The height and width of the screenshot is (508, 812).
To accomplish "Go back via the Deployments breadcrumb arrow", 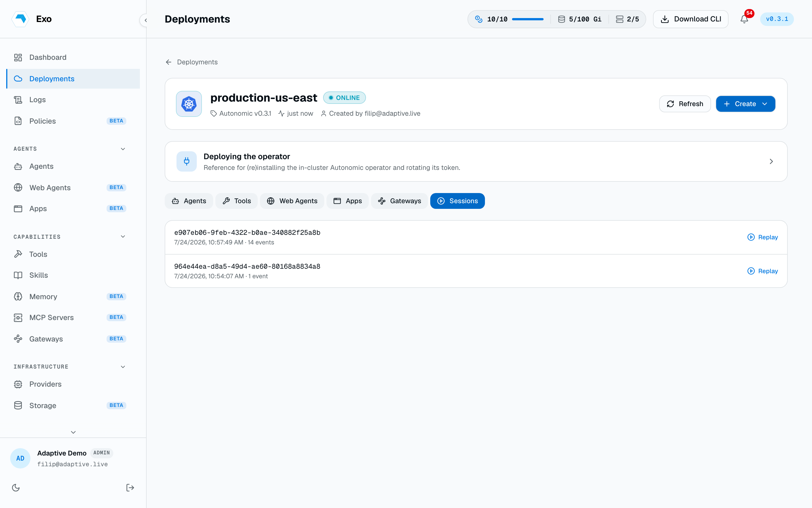I will tap(169, 62).
